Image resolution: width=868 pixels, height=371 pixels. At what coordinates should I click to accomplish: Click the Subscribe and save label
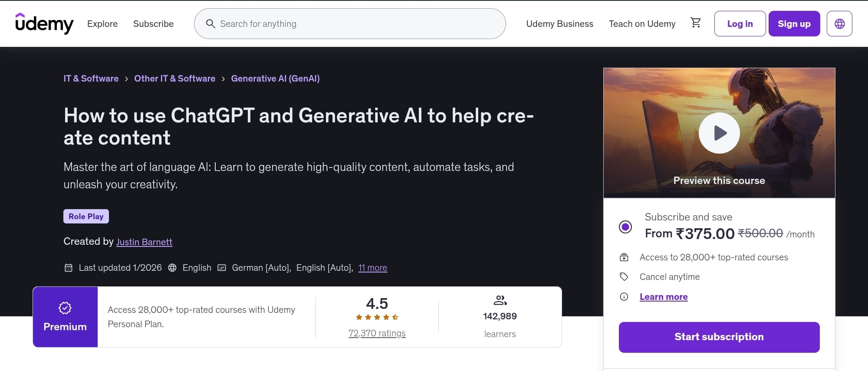coord(688,217)
